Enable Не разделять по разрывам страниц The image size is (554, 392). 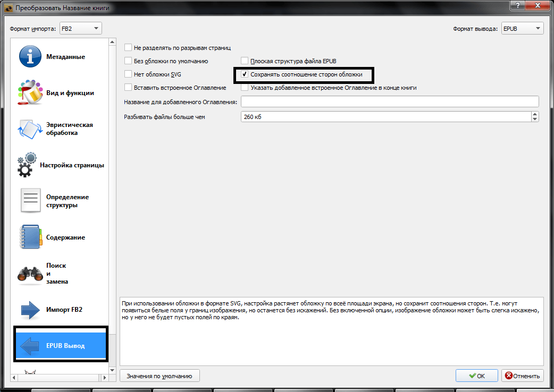pos(128,48)
